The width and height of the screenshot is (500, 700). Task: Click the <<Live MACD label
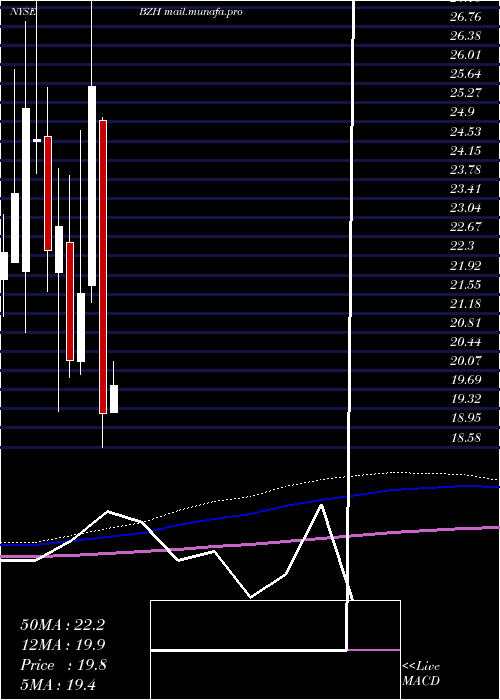click(421, 674)
